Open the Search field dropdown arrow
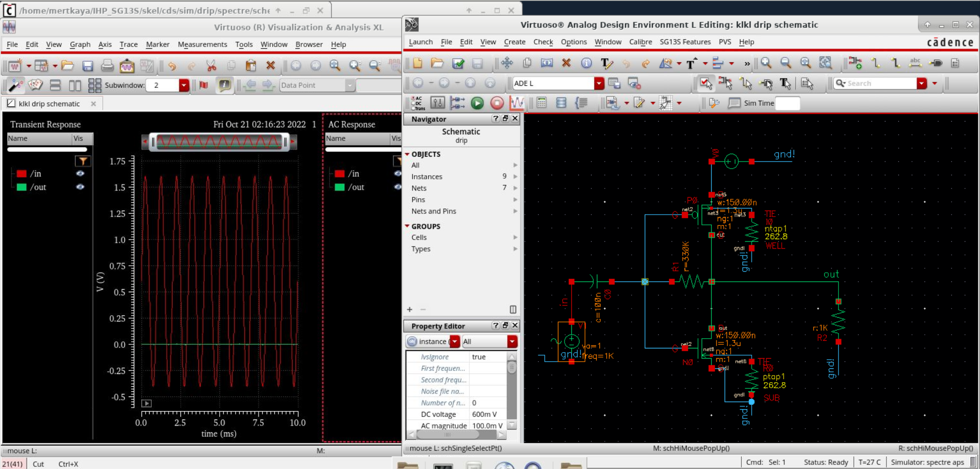This screenshot has height=469, width=980. pos(922,83)
